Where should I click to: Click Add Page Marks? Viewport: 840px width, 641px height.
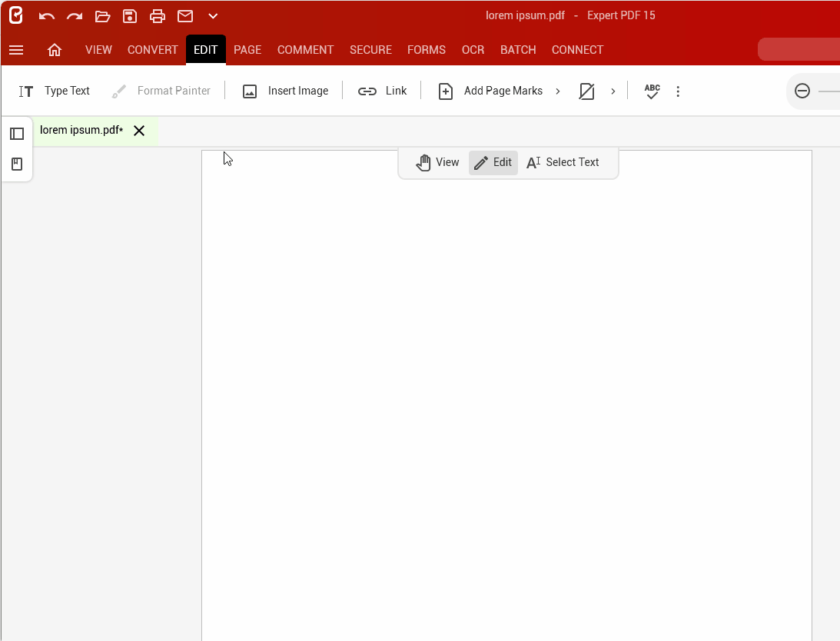[490, 91]
